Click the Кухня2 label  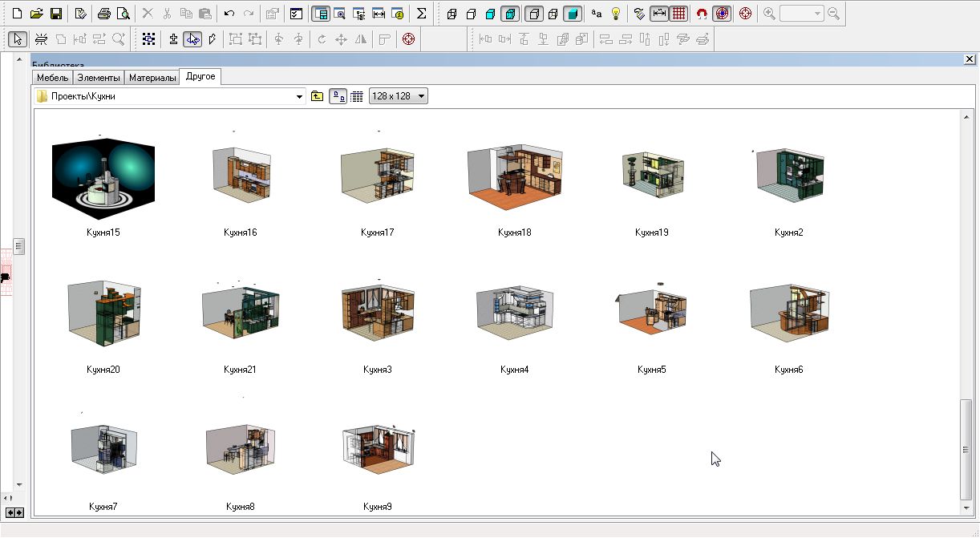pos(789,233)
